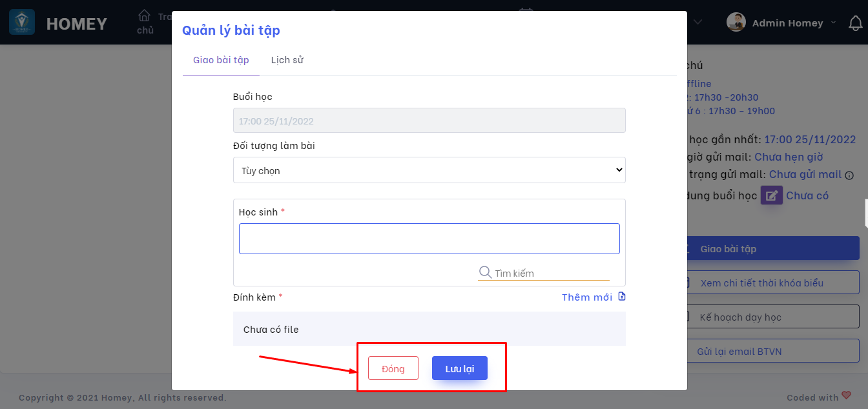Expand the header chevron left of avatar
868x409 pixels.
pyautogui.click(x=698, y=23)
